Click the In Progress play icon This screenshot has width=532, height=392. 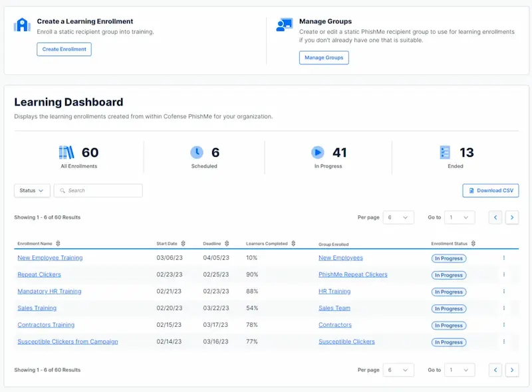click(318, 153)
